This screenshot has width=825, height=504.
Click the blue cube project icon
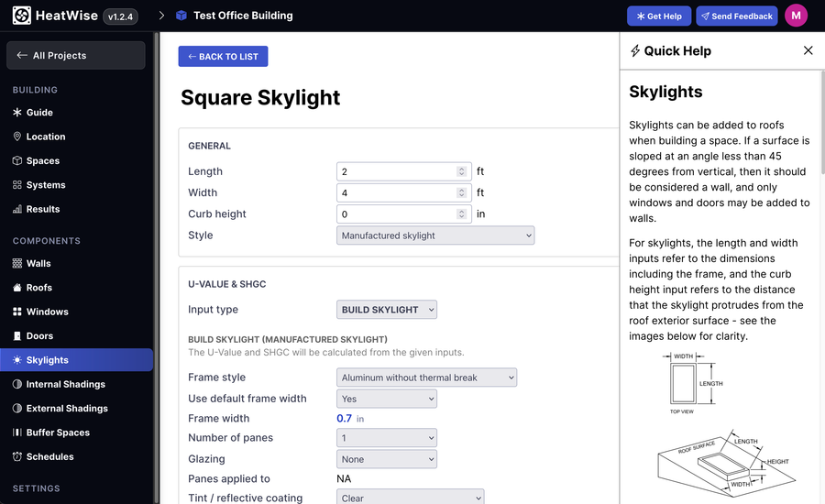coord(181,16)
